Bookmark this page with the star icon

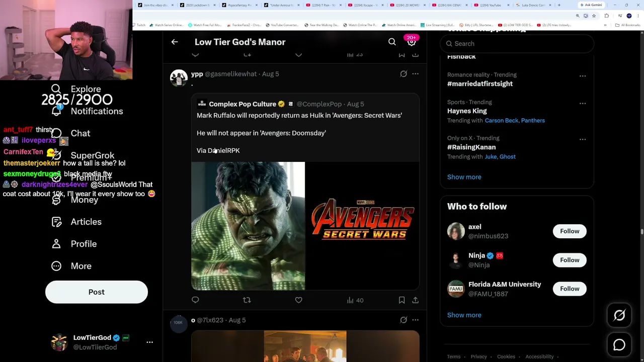tap(594, 16)
